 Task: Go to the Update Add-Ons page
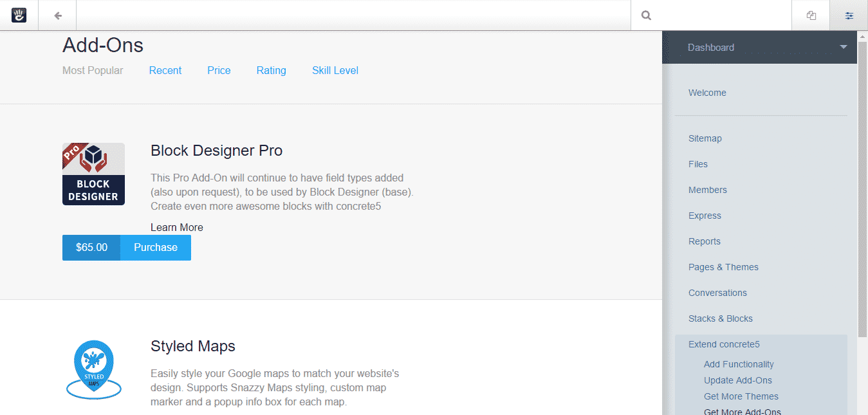[737, 380]
